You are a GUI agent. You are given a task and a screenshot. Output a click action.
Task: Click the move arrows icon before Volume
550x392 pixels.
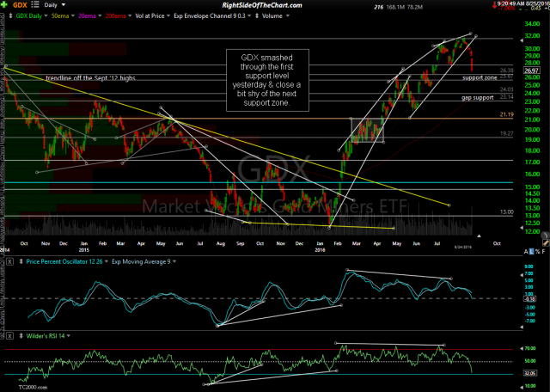point(257,15)
